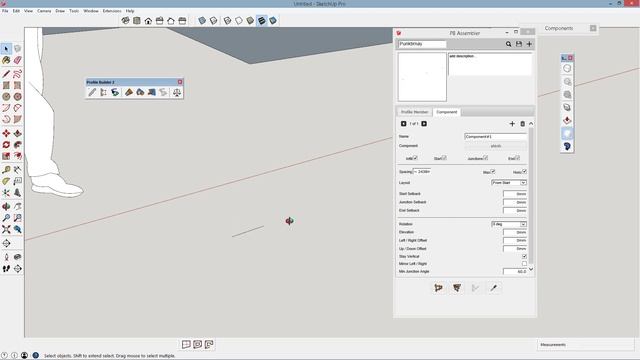Image resolution: width=640 pixels, height=360 pixels.
Task: Click the scroll down chevron in the assembler
Action: coord(531,269)
